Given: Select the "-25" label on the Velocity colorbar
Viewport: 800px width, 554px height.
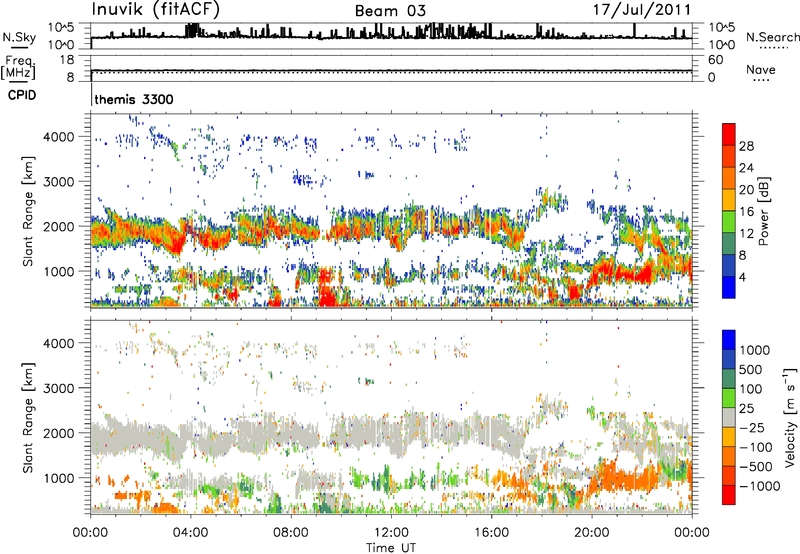Looking at the screenshot, I should click(753, 428).
